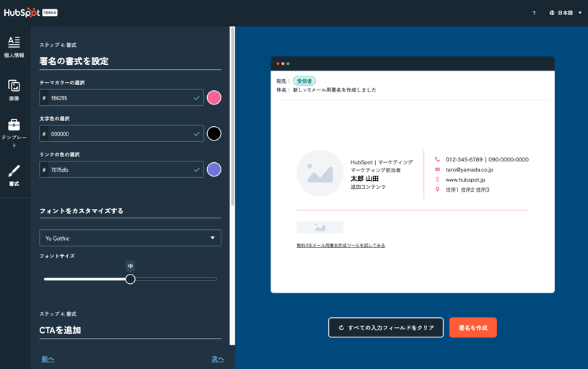588x369 pixels.
Task: Click the green checkmark in theme color field
Action: [196, 98]
